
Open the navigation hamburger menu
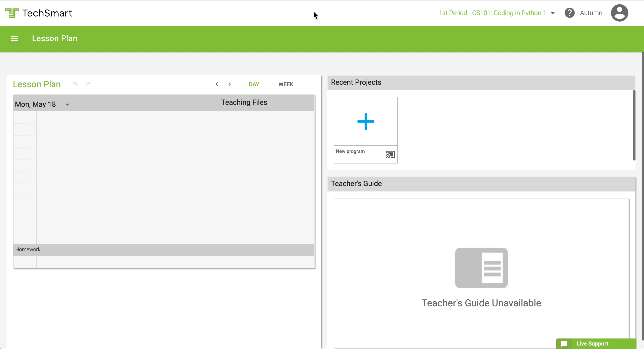[14, 38]
